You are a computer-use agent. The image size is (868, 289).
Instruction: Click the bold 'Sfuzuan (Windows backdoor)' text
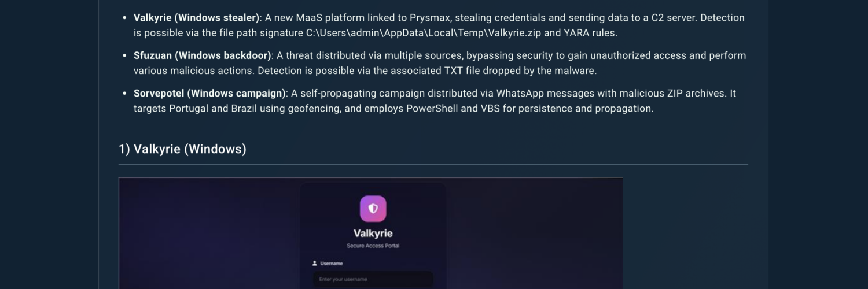(202, 55)
